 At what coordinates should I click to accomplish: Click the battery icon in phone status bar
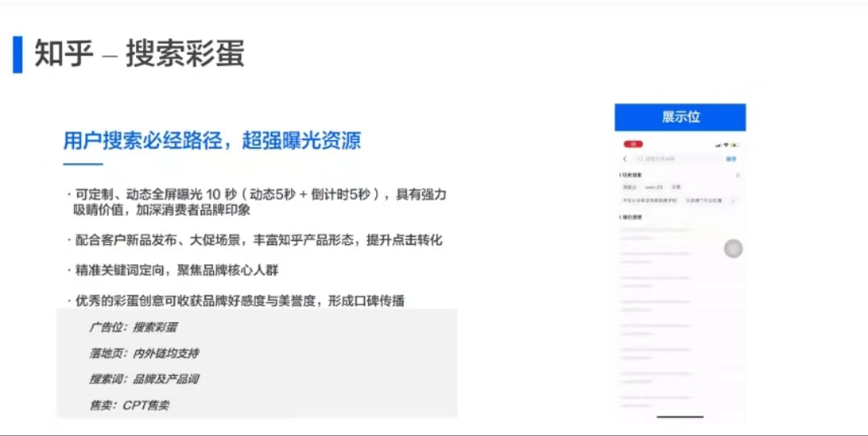point(735,145)
